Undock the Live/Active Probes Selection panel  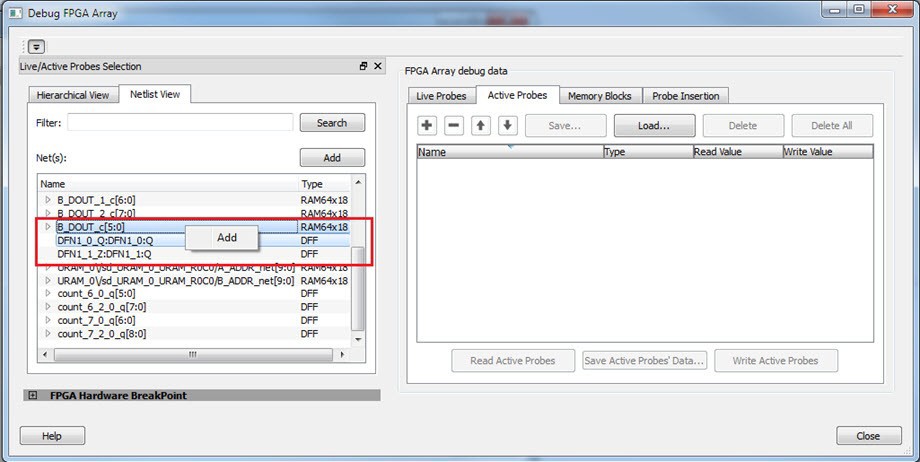click(363, 66)
